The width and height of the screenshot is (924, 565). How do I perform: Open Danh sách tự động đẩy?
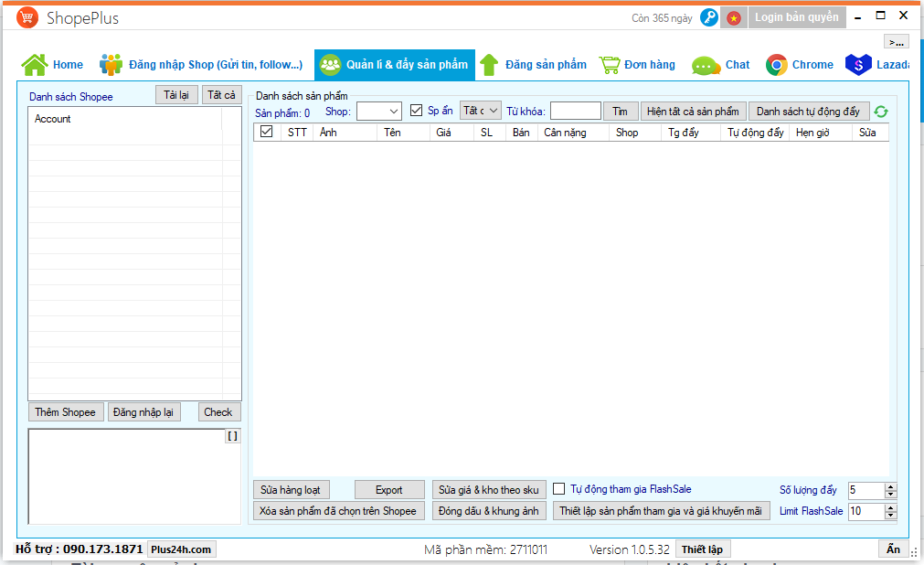pos(809,112)
